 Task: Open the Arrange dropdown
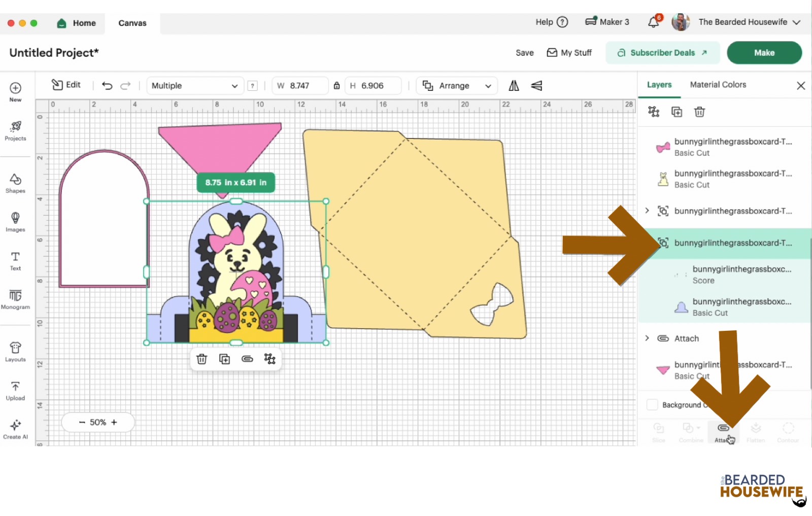tap(457, 86)
